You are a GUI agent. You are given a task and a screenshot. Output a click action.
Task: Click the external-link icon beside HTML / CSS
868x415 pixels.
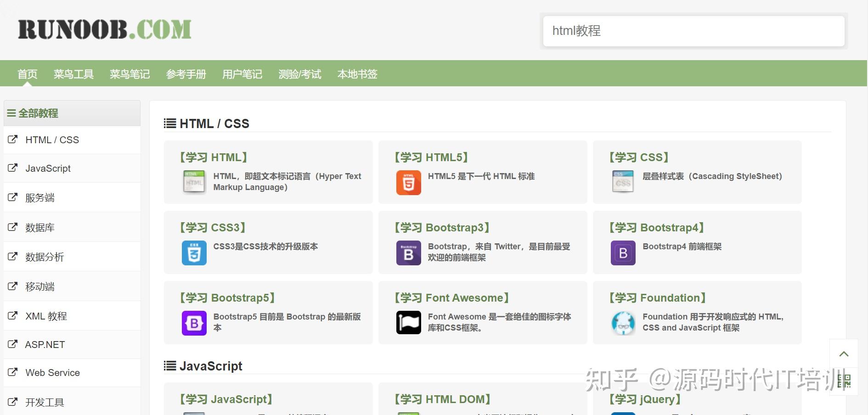(13, 139)
